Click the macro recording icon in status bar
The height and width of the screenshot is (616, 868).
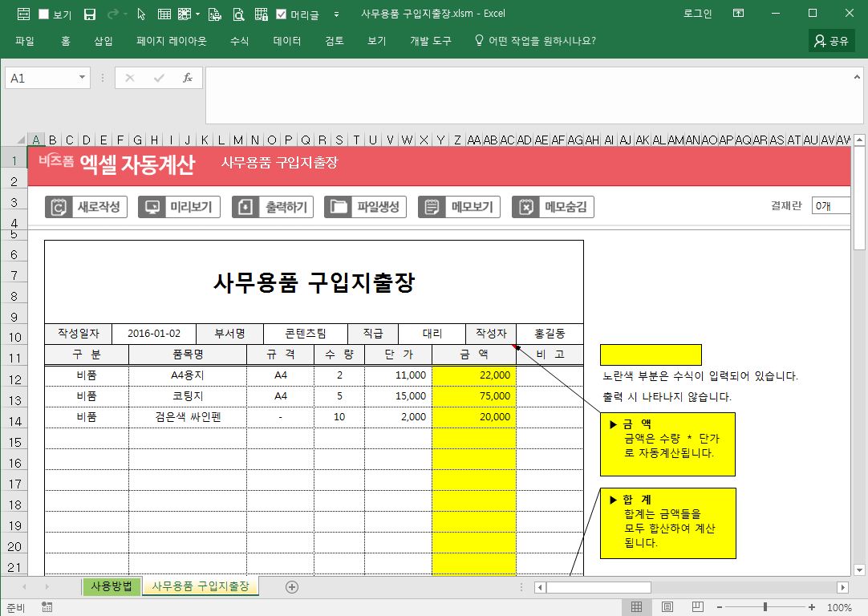pyautogui.click(x=47, y=607)
